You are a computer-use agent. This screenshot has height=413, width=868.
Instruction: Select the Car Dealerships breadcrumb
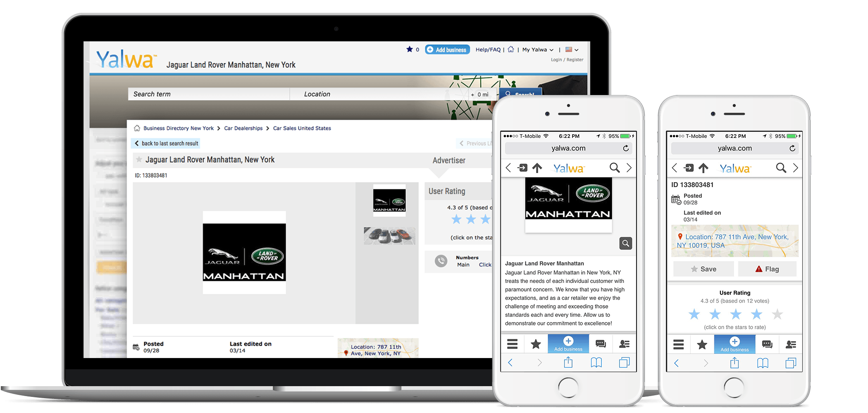(x=243, y=128)
